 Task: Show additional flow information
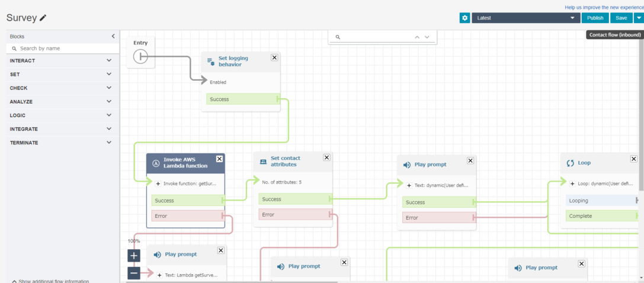pyautogui.click(x=50, y=281)
